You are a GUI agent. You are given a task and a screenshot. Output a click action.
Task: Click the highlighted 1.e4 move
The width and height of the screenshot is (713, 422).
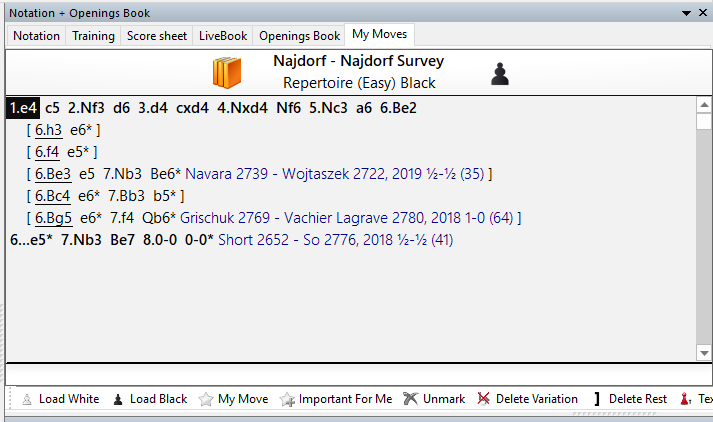click(23, 108)
